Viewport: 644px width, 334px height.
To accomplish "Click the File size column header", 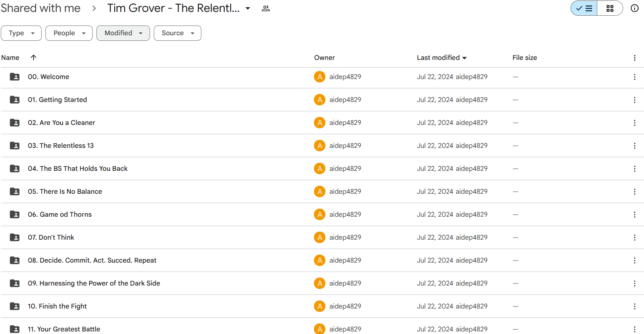I will click(525, 58).
